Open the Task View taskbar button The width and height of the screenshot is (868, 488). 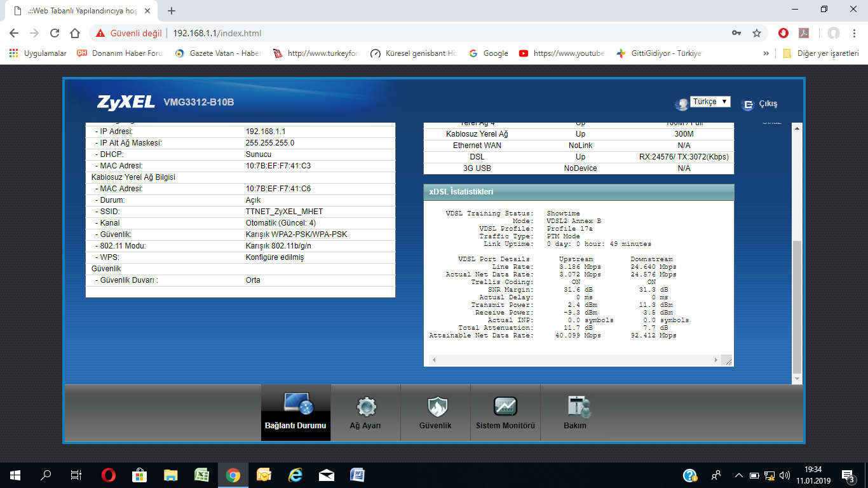pos(76,475)
